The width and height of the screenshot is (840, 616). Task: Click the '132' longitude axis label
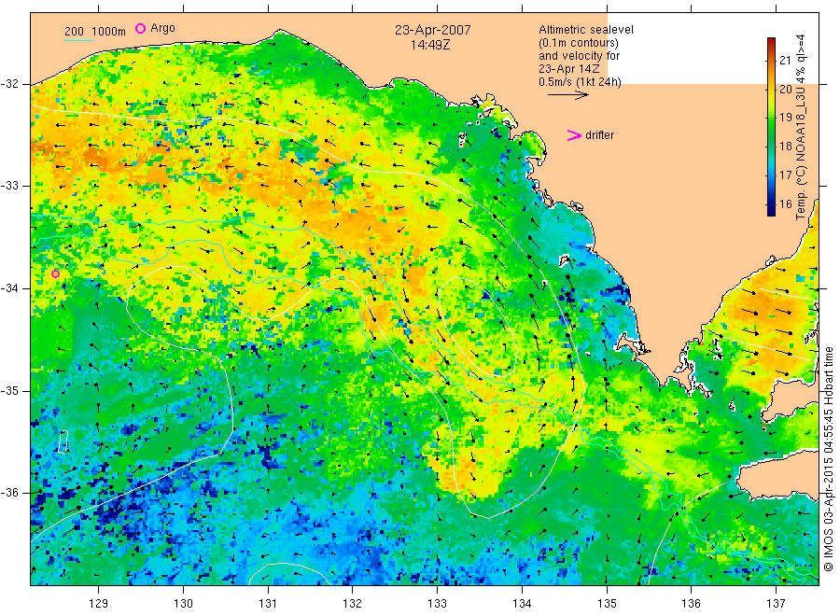click(x=353, y=604)
